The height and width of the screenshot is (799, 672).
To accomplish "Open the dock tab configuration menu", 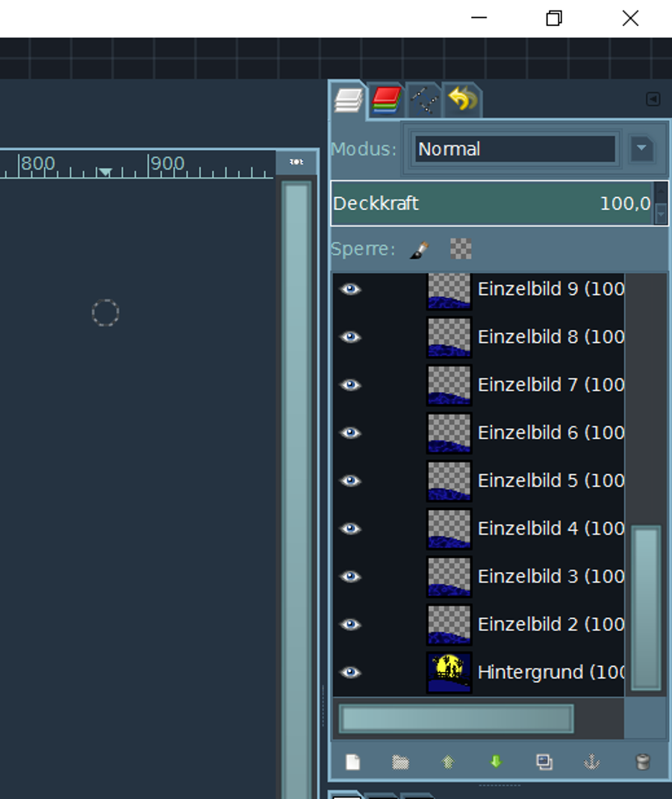I will coord(653,99).
